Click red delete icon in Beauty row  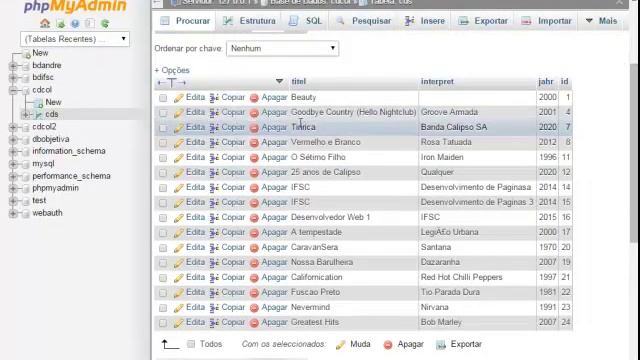click(x=254, y=98)
